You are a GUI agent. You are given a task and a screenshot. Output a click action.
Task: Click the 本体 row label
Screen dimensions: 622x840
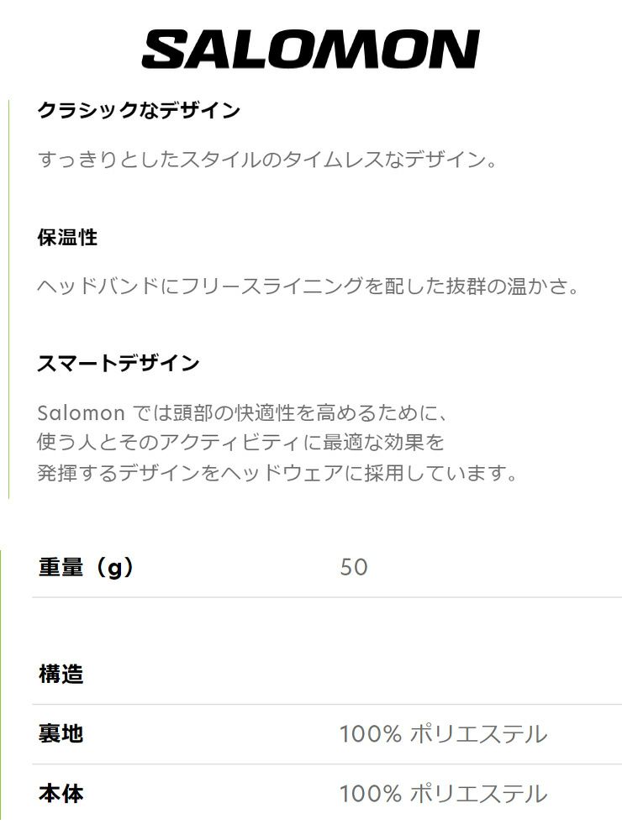[61, 793]
